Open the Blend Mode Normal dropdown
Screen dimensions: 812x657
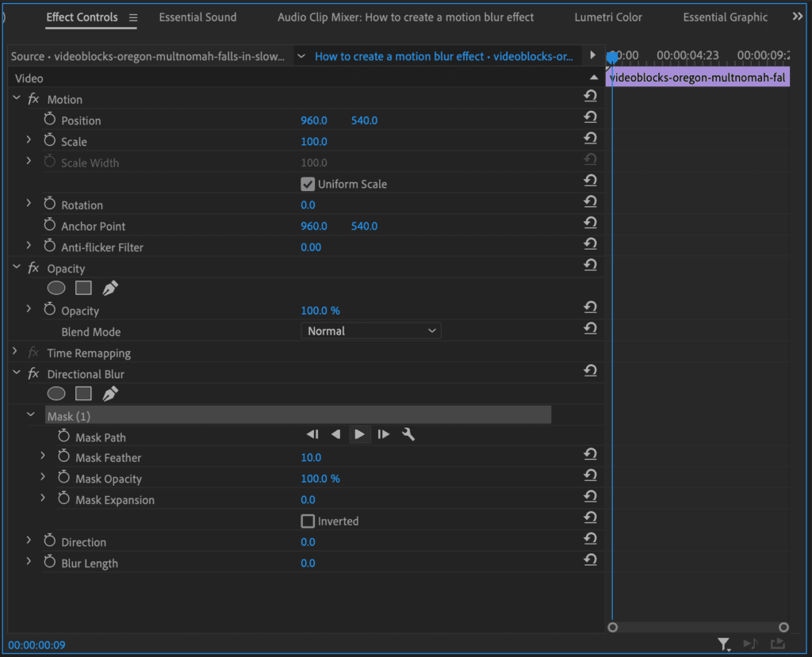(371, 330)
